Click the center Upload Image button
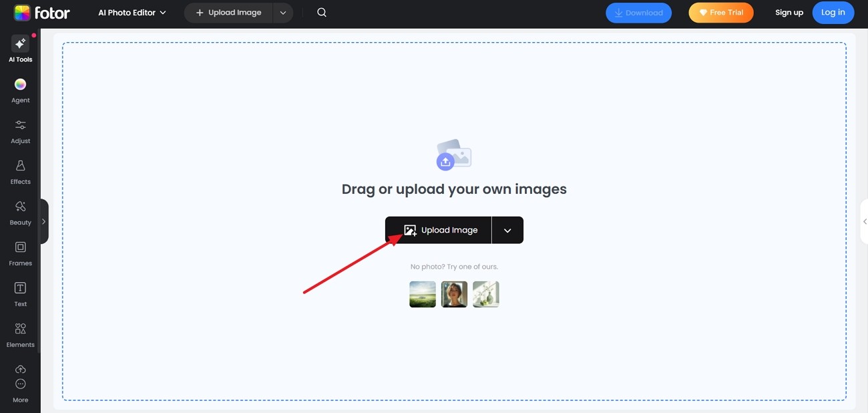Viewport: 868px width, 413px height. 438,230
